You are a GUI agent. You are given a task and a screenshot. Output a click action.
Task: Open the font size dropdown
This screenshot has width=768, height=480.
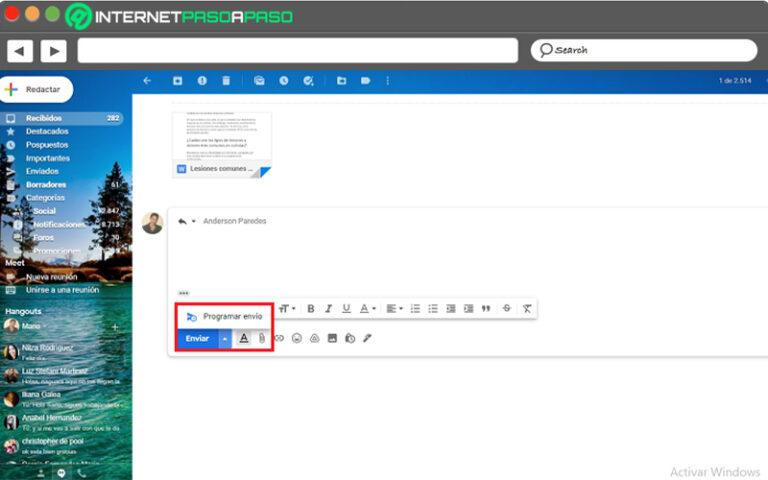(x=287, y=309)
